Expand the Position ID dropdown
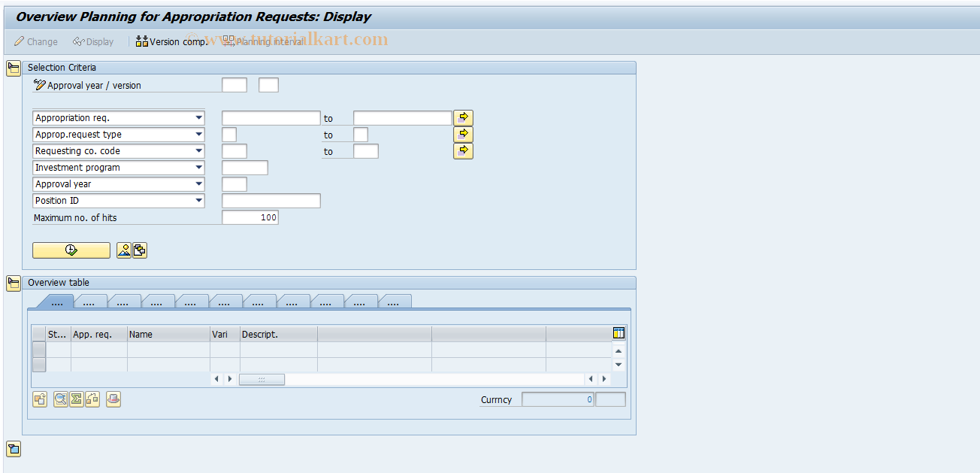Screen dimensions: 980x473 pyautogui.click(x=198, y=201)
